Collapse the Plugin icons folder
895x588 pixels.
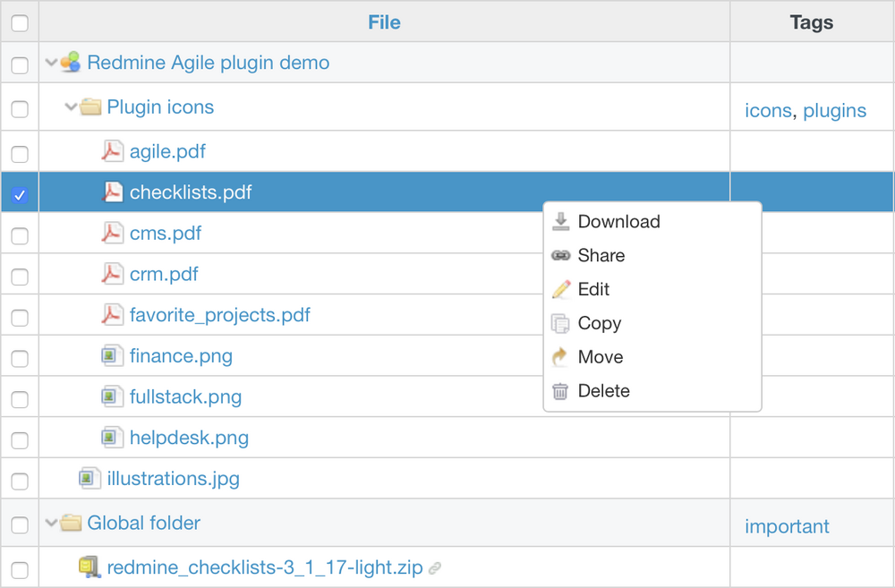[x=71, y=107]
